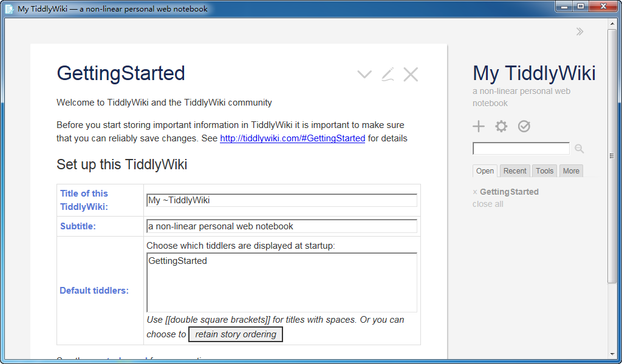Focus the Title of this TiddlyWiki field
The height and width of the screenshot is (364, 622).
[x=282, y=200]
